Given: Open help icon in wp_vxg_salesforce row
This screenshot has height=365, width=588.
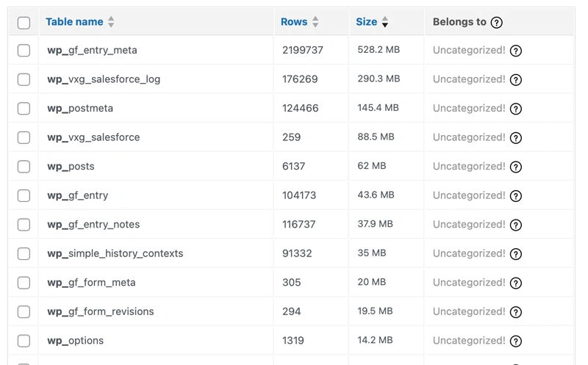Looking at the screenshot, I should (516, 138).
